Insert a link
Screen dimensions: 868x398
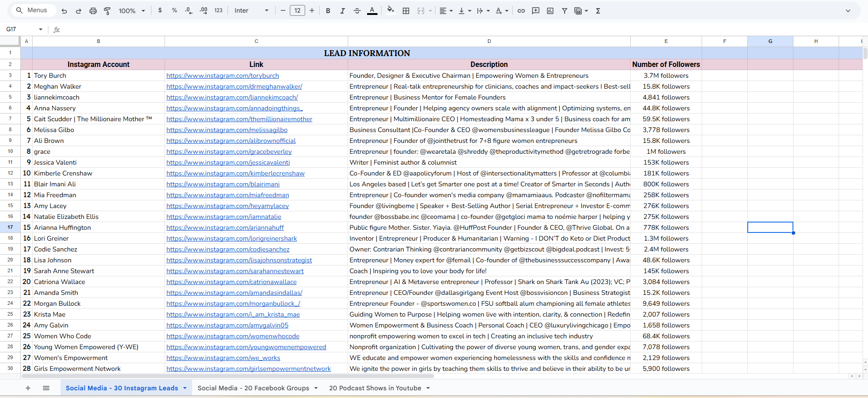pos(521,11)
